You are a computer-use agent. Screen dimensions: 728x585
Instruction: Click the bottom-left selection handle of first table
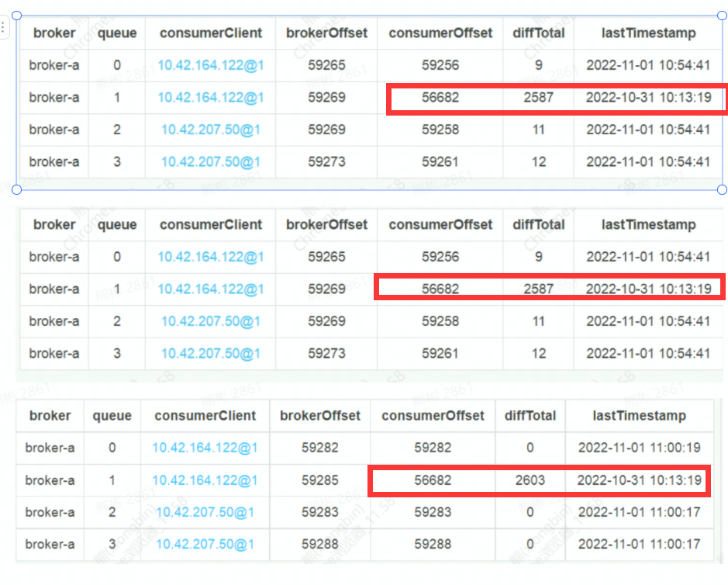pos(18,189)
